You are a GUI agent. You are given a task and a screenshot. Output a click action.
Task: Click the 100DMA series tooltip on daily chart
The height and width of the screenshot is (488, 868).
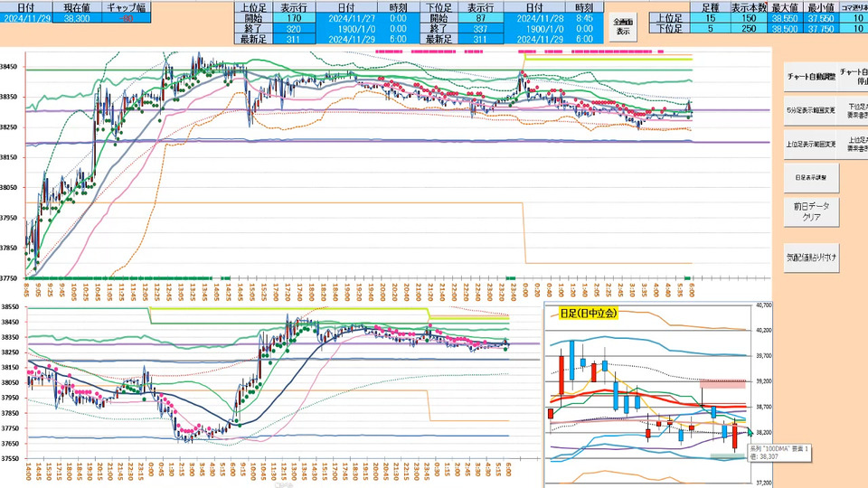778,453
